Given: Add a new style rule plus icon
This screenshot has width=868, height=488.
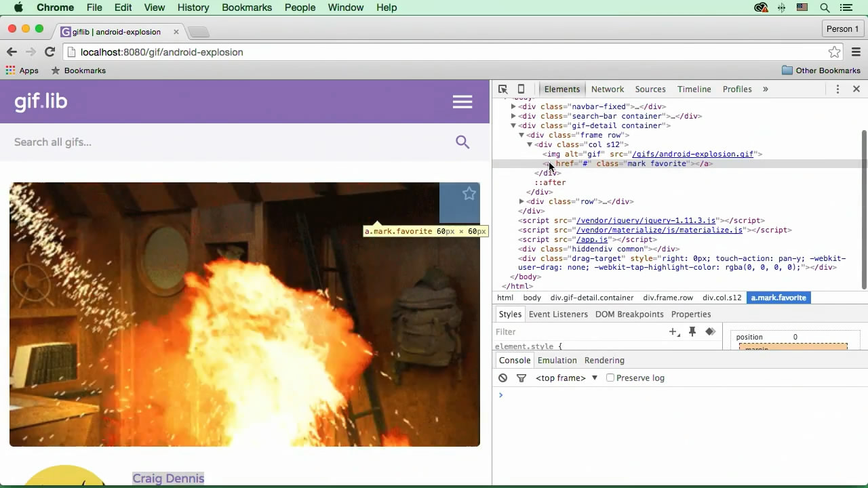Looking at the screenshot, I should coord(674,331).
